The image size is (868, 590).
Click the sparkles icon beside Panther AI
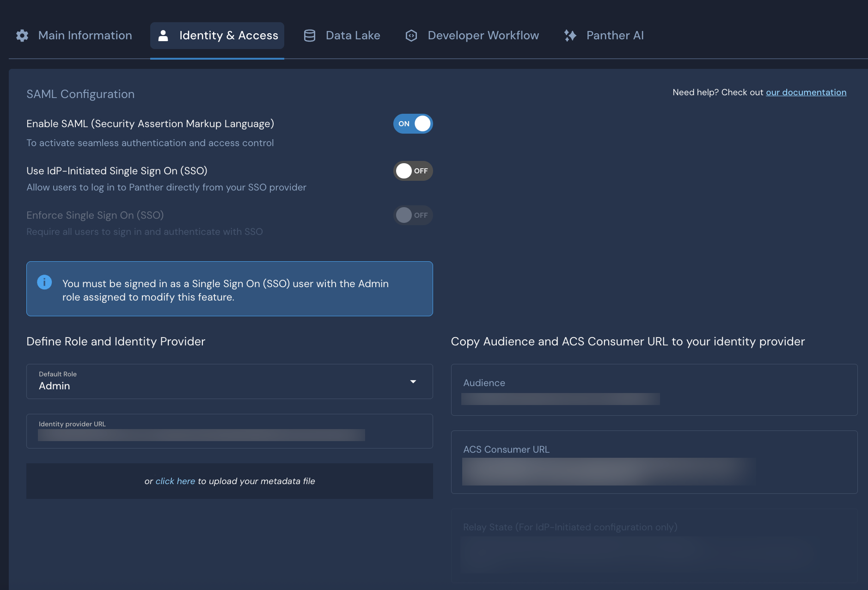pos(570,35)
